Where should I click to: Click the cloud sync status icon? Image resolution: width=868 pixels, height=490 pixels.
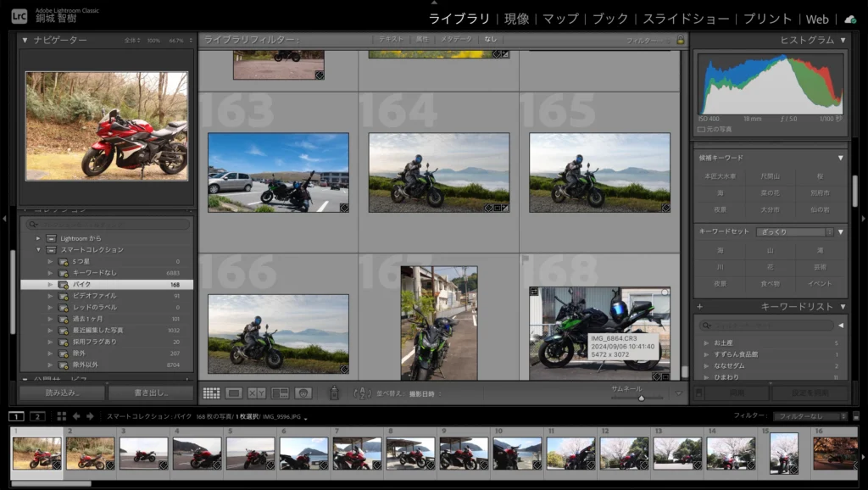point(850,19)
